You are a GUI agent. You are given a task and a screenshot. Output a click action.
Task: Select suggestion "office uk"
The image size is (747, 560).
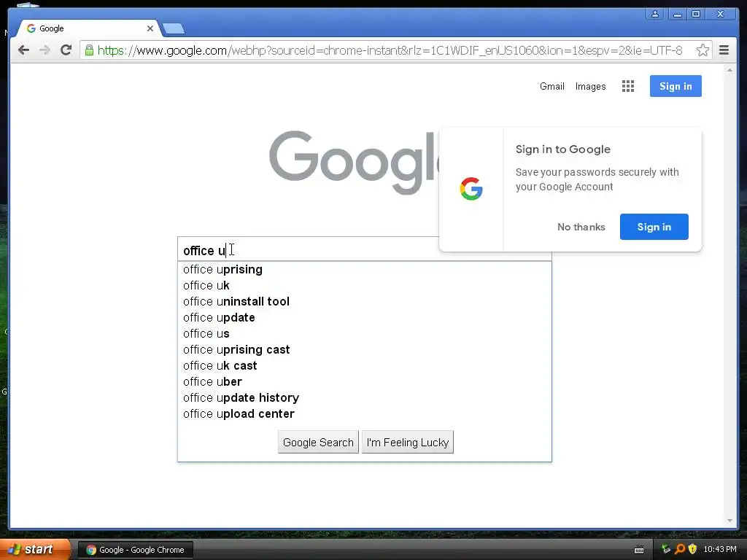click(365, 285)
